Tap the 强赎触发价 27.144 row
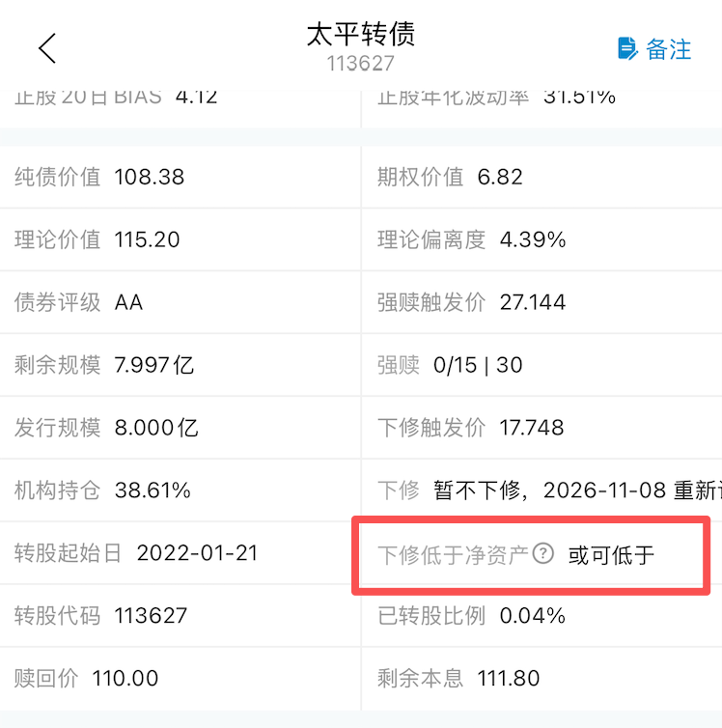The height and width of the screenshot is (728, 722). 471,302
